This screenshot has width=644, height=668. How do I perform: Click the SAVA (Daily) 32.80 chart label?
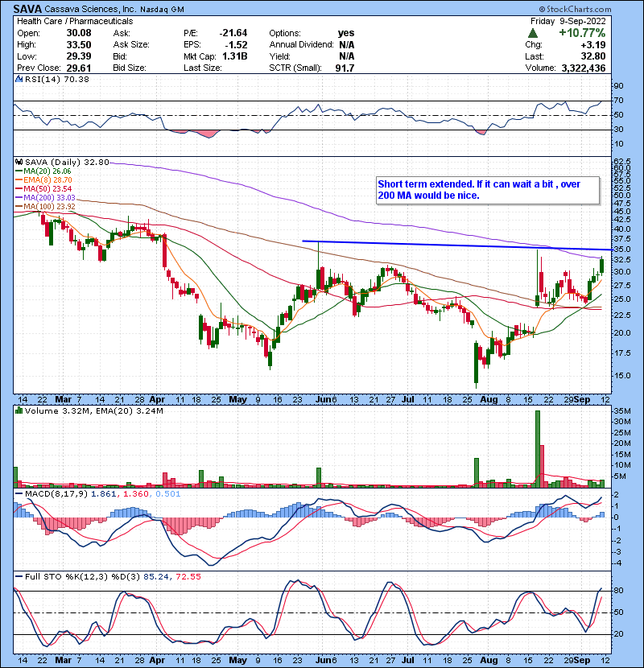pos(68,162)
